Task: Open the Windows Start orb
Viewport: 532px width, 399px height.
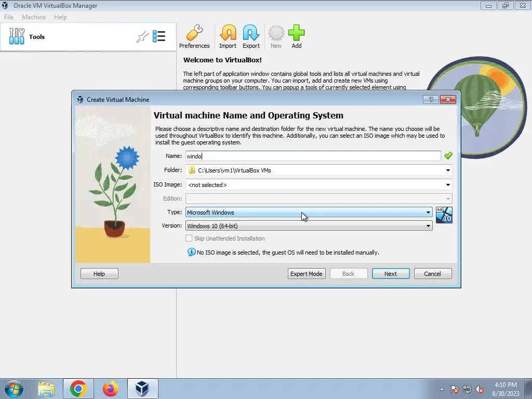Action: 14,389
